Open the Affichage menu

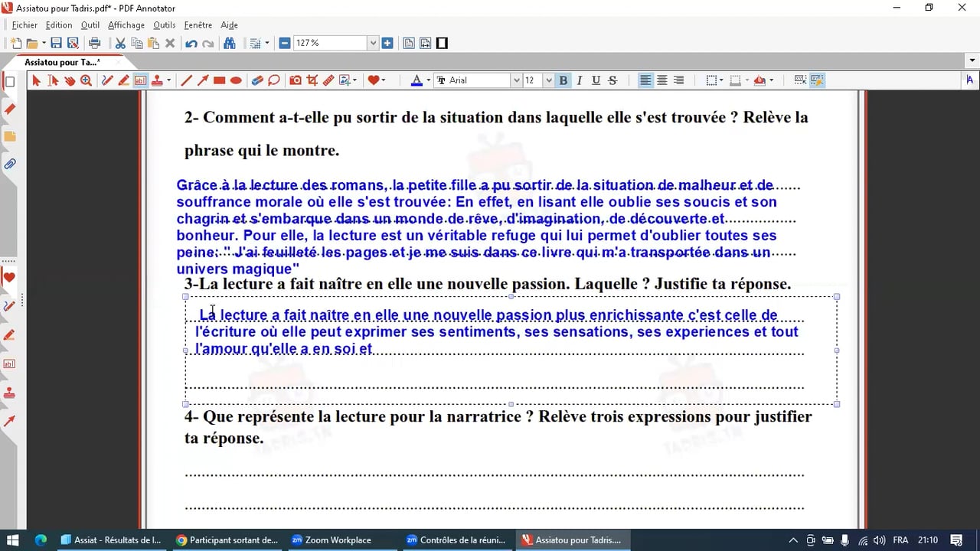pos(126,25)
